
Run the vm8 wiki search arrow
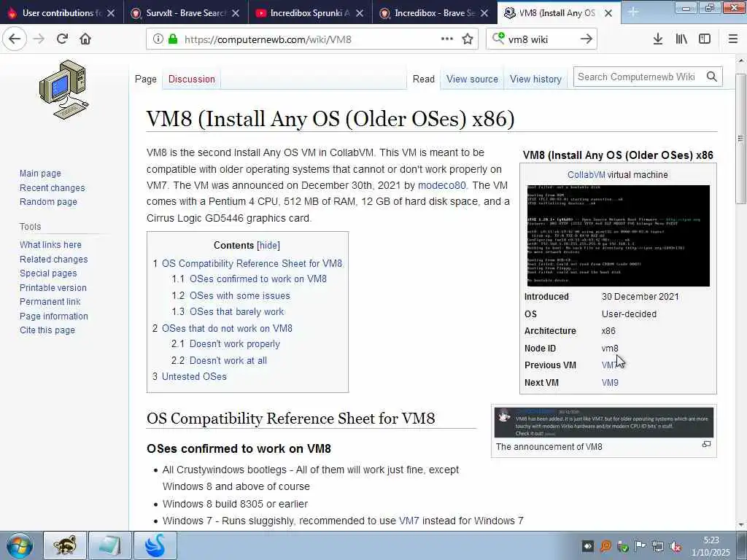click(587, 39)
